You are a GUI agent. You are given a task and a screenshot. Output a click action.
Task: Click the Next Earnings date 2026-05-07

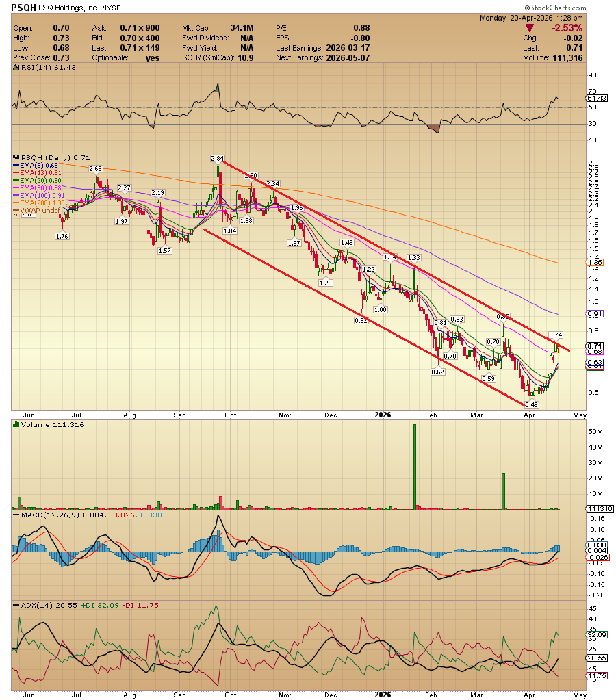click(348, 58)
